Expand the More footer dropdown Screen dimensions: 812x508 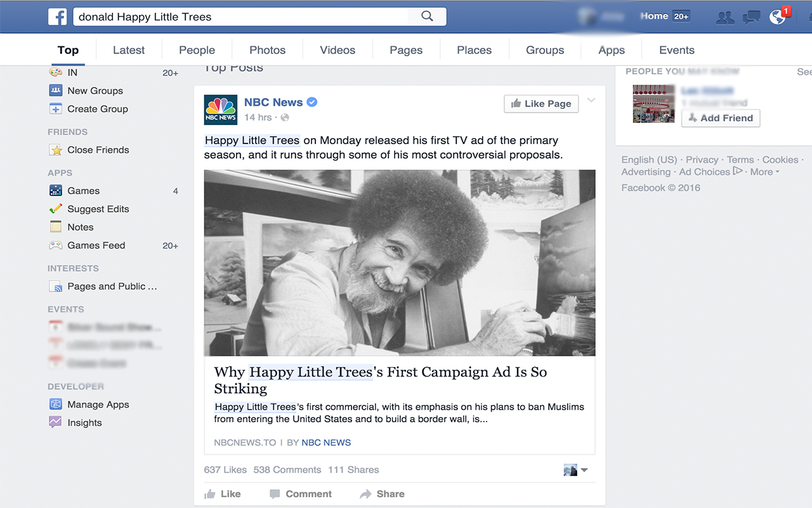coord(764,172)
